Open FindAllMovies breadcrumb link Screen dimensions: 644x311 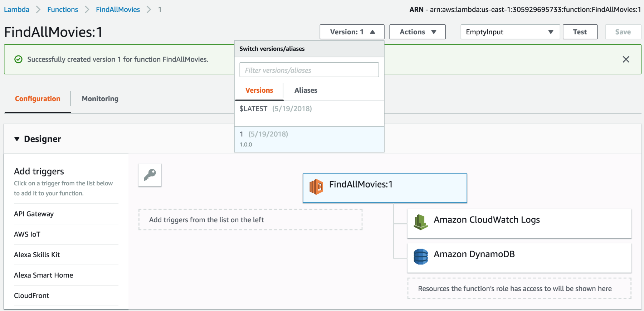[x=118, y=9]
